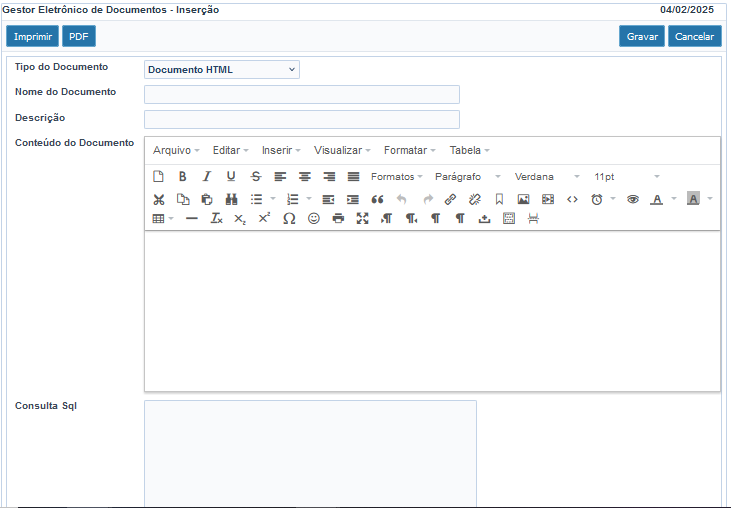The width and height of the screenshot is (731, 508).
Task: Click the PDF button
Action: [x=79, y=36]
